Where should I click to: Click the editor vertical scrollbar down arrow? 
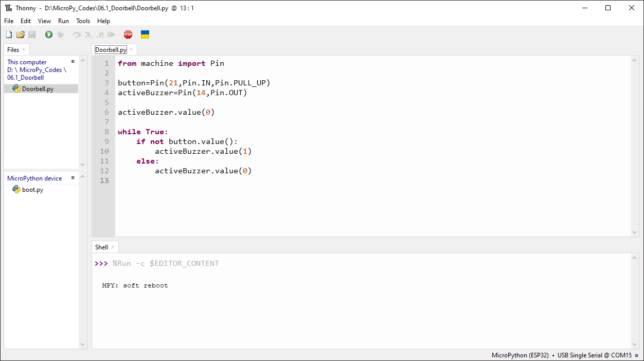tap(635, 232)
